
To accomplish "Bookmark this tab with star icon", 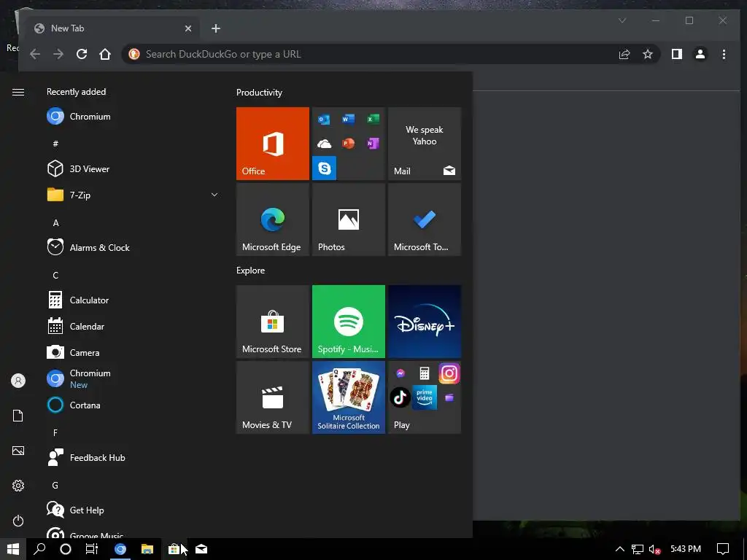I will [x=648, y=54].
